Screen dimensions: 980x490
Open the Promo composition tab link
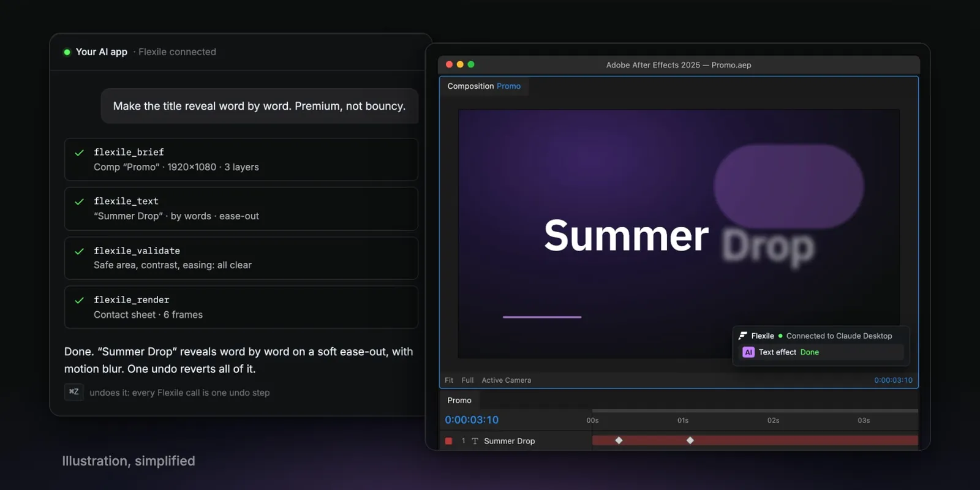[508, 86]
